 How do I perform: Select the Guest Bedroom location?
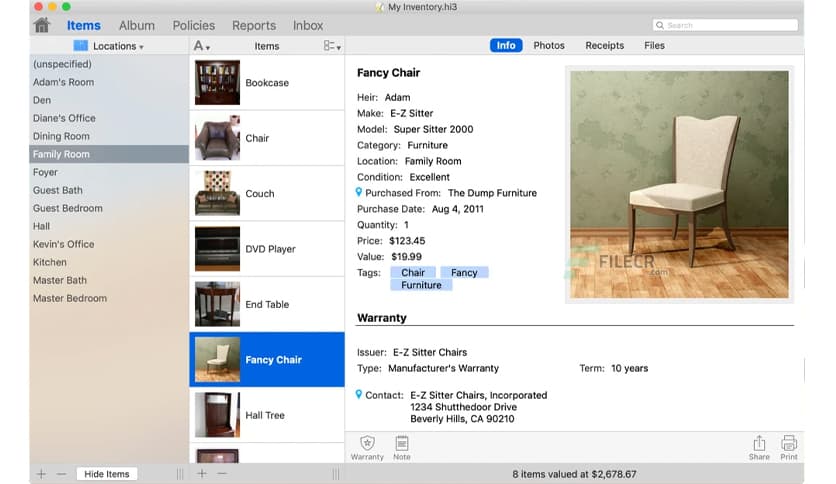coord(109,208)
